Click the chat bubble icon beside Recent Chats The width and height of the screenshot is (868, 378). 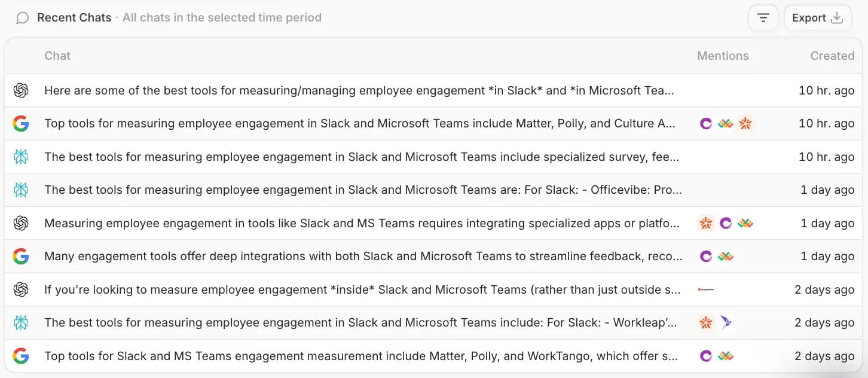(x=22, y=18)
